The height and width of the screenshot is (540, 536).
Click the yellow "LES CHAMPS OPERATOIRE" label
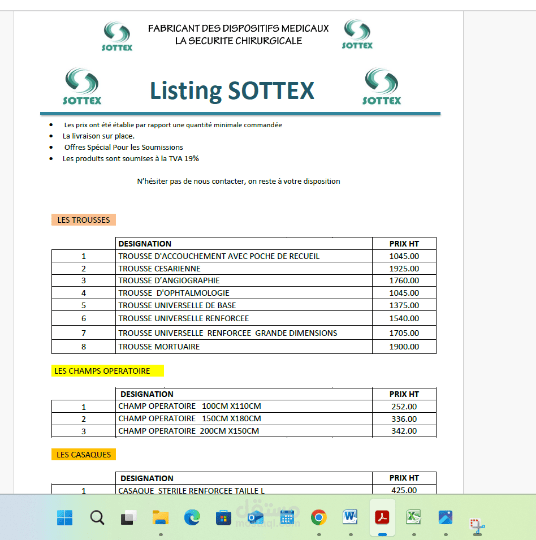107,371
